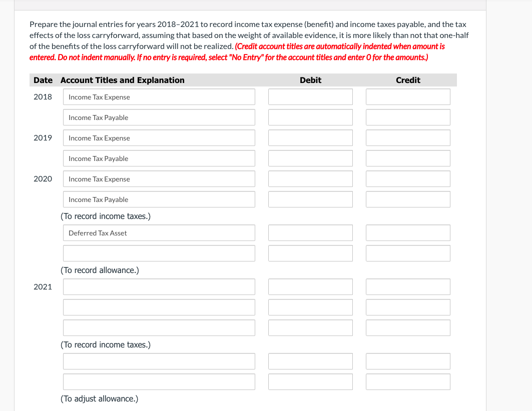Open the 2020 Income Tax Expense account dropdown
The width and height of the screenshot is (532, 411).
point(159,178)
